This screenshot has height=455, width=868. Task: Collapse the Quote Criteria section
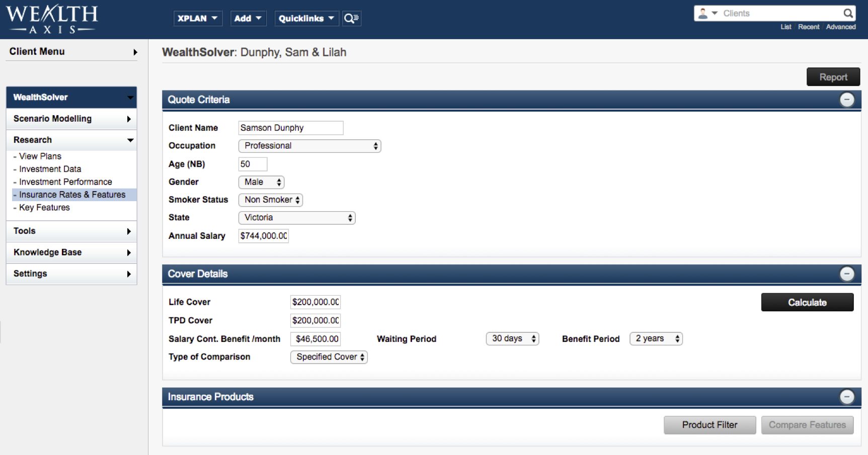(x=847, y=100)
